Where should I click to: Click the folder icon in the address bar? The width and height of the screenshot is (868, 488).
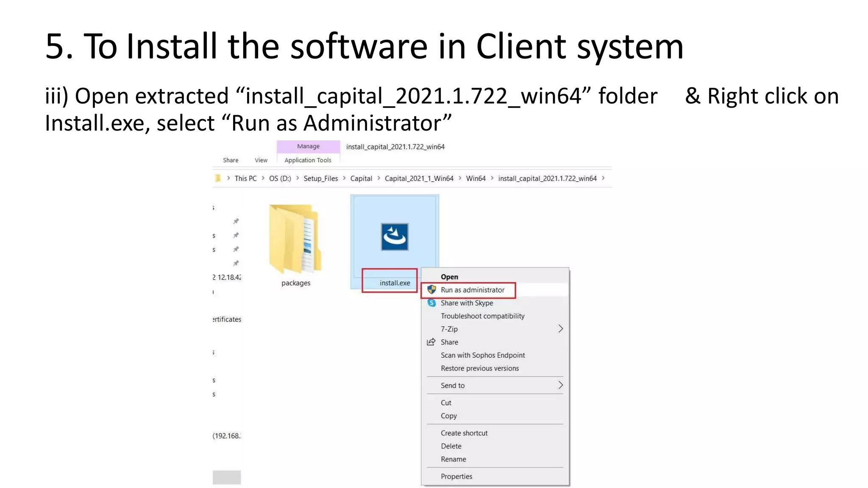click(x=218, y=178)
